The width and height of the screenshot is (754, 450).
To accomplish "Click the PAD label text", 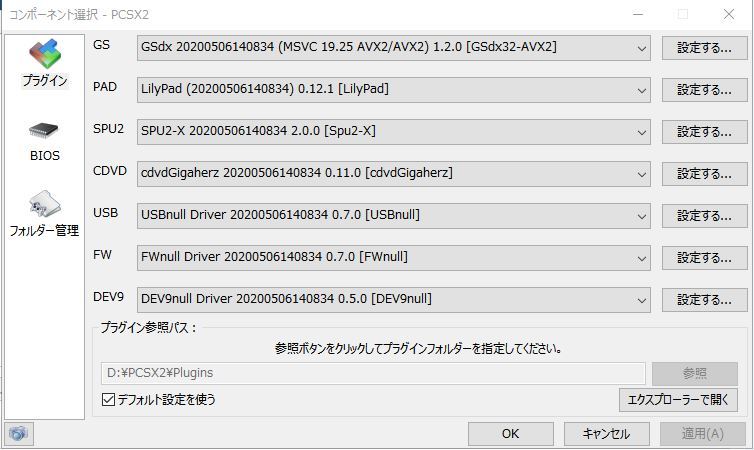I will click(105, 87).
